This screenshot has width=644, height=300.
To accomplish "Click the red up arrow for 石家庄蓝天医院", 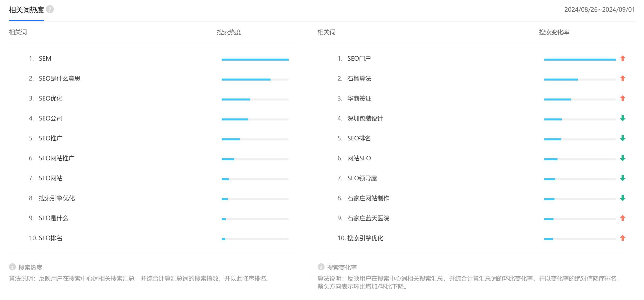I will (x=623, y=218).
